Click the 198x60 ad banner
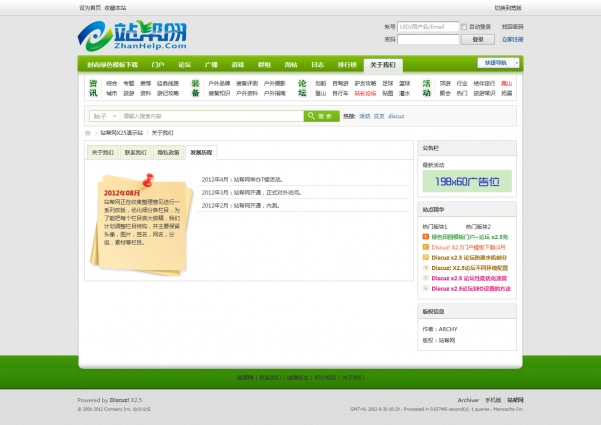Viewport: 601px width, 425px height. coord(465,181)
